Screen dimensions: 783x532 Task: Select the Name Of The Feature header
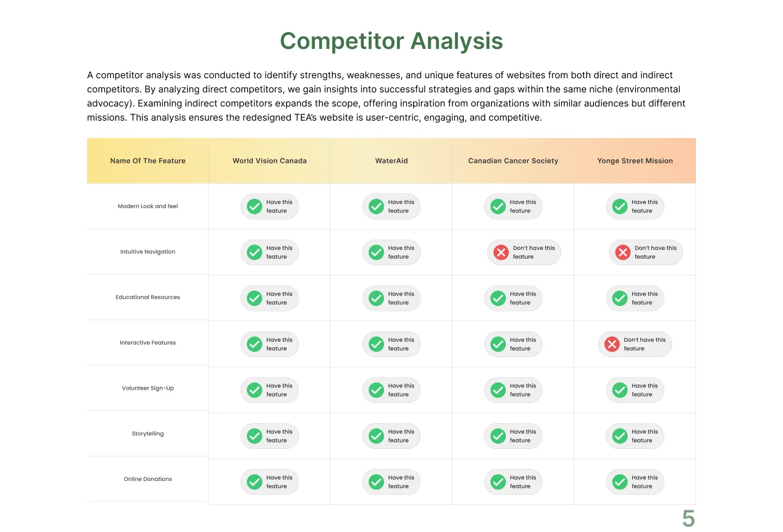click(x=148, y=161)
